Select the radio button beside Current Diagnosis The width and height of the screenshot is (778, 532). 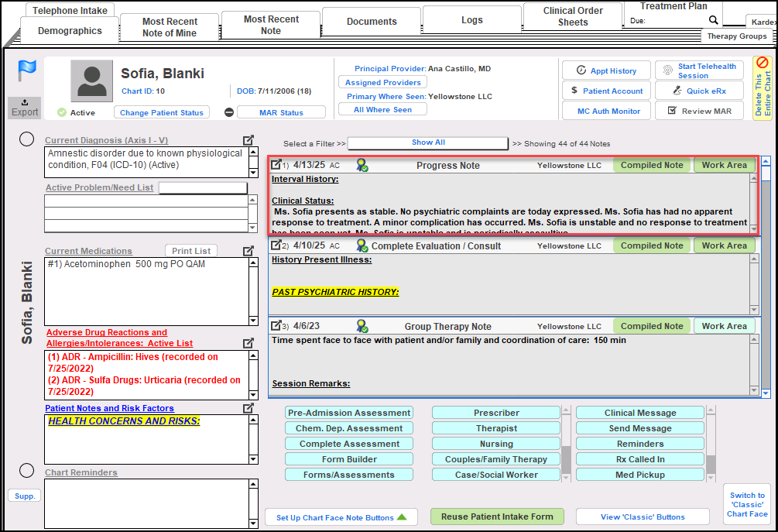pyautogui.click(x=26, y=139)
